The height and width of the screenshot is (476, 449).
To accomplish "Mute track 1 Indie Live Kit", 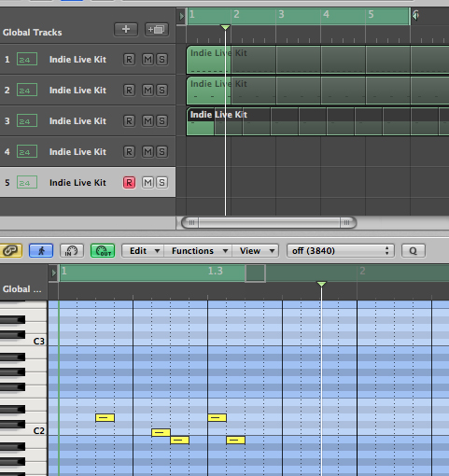I will (147, 59).
